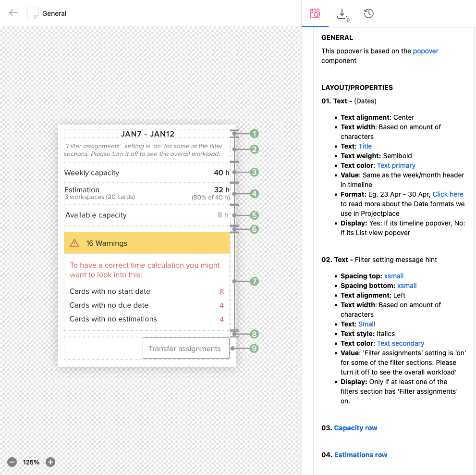This screenshot has width=476, height=475.
Task: Zoom out with the minus button
Action: pos(12,462)
